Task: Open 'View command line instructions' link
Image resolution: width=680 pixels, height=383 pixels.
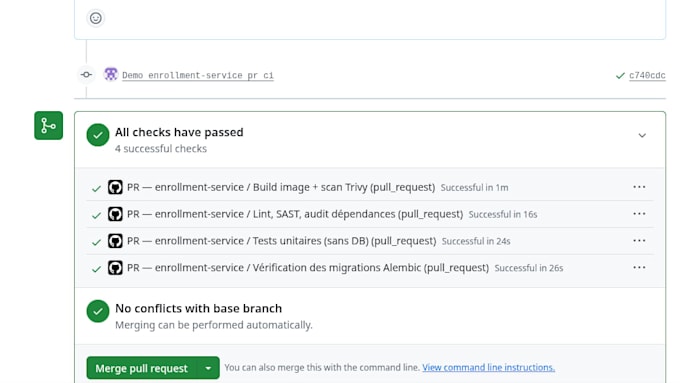Action: point(488,367)
